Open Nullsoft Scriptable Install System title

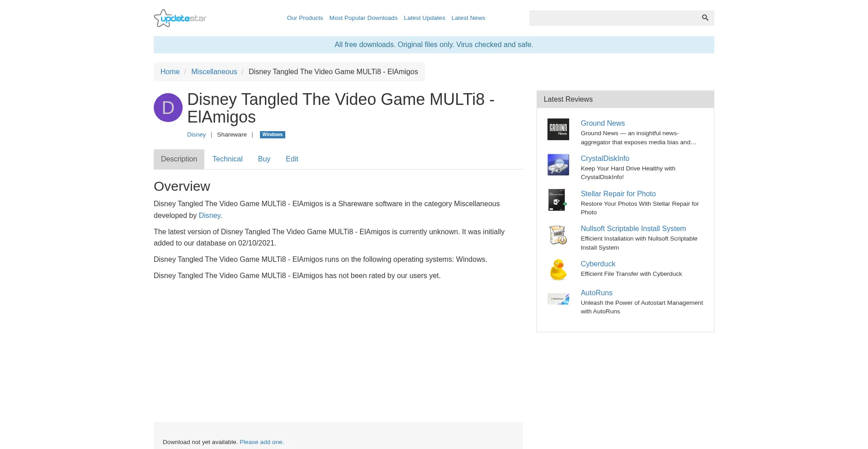click(x=633, y=229)
